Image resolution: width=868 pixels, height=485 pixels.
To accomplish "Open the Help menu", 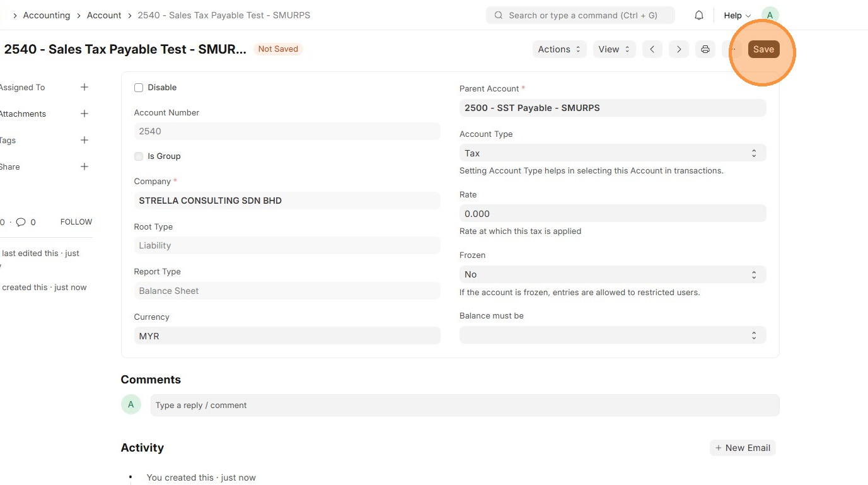I will (737, 15).
